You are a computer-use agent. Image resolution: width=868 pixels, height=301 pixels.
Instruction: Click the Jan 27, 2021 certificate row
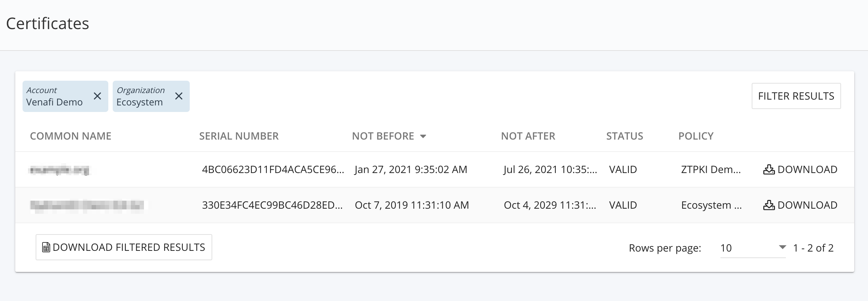[x=435, y=169]
